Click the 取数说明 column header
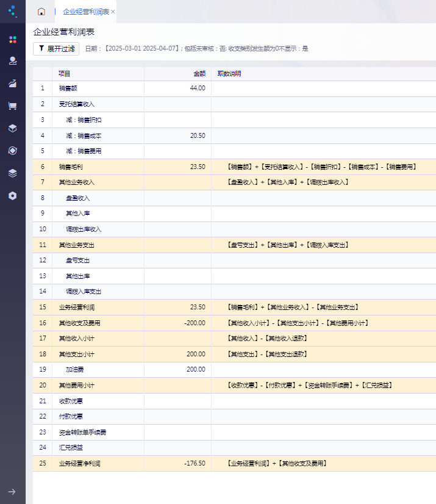The height and width of the screenshot is (504, 436). pos(229,74)
